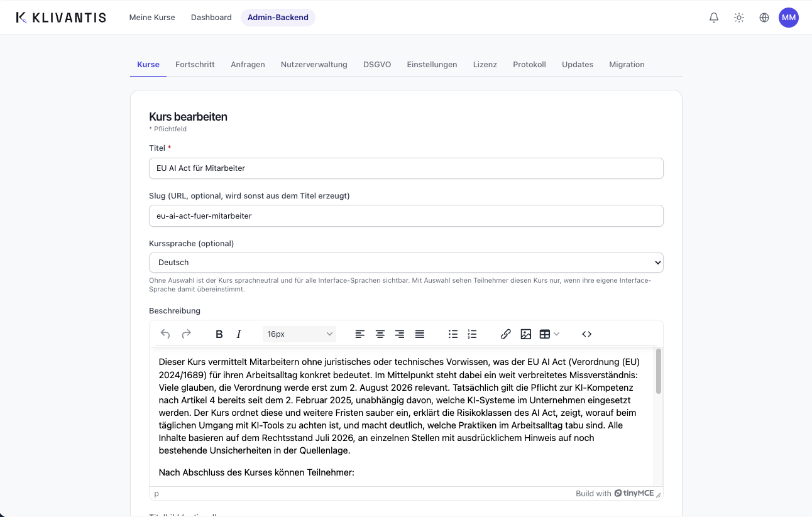The image size is (812, 517).
Task: Click the 'Kurs bearbeiten' heading
Action: click(x=188, y=117)
